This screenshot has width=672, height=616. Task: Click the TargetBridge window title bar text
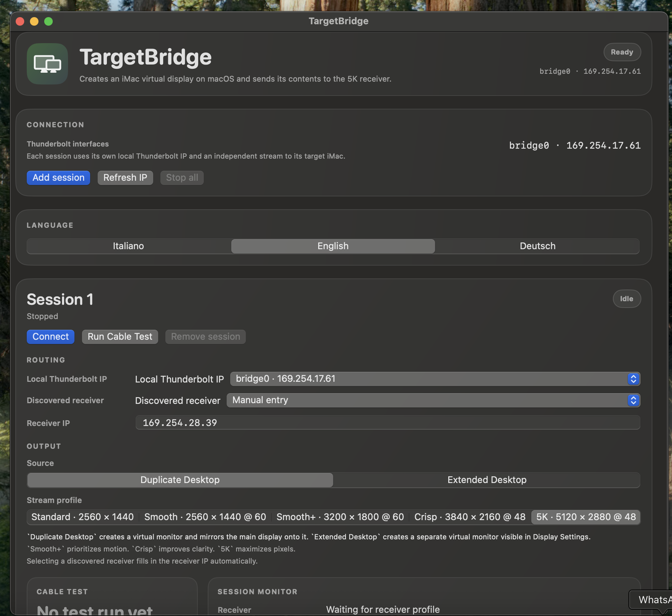(338, 21)
